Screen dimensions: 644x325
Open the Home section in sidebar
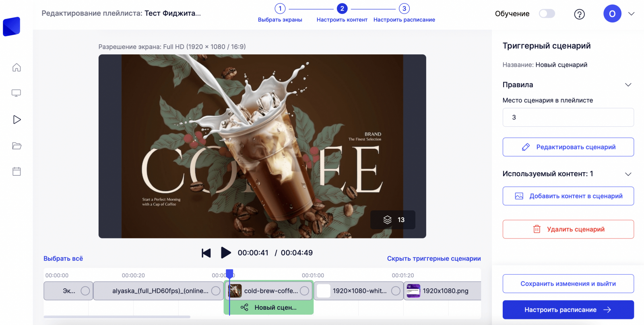pyautogui.click(x=17, y=67)
